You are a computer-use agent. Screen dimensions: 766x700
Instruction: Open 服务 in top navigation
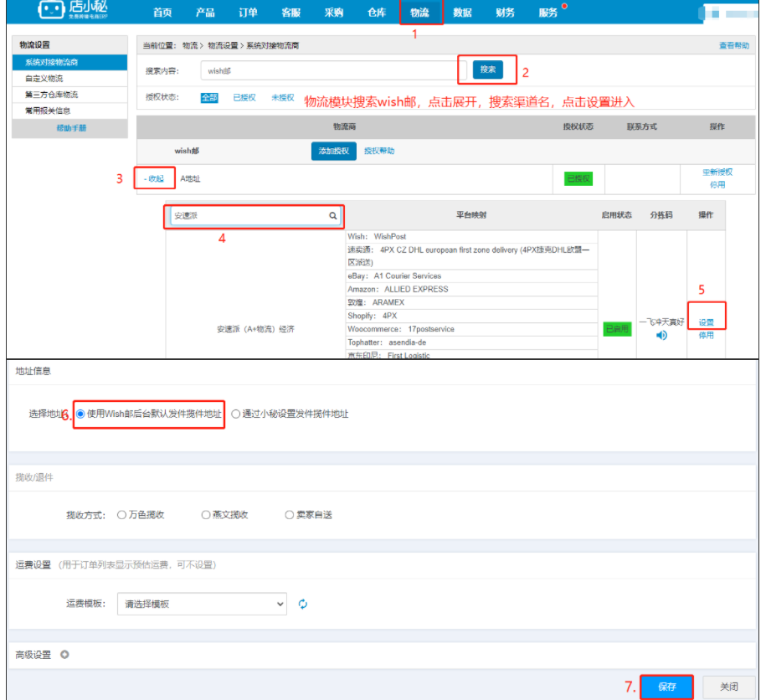point(548,13)
